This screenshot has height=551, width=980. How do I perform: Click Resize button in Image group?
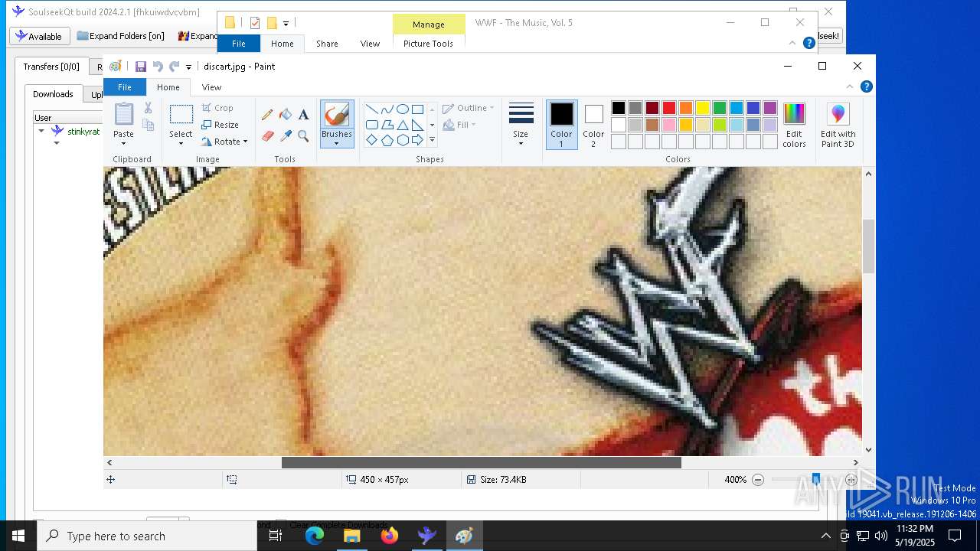[x=220, y=125]
